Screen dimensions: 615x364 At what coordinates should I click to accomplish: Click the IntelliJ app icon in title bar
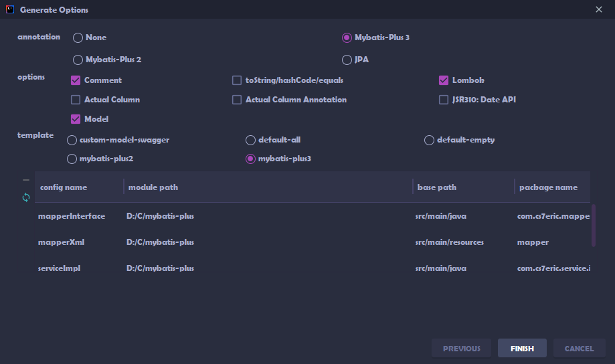10,9
